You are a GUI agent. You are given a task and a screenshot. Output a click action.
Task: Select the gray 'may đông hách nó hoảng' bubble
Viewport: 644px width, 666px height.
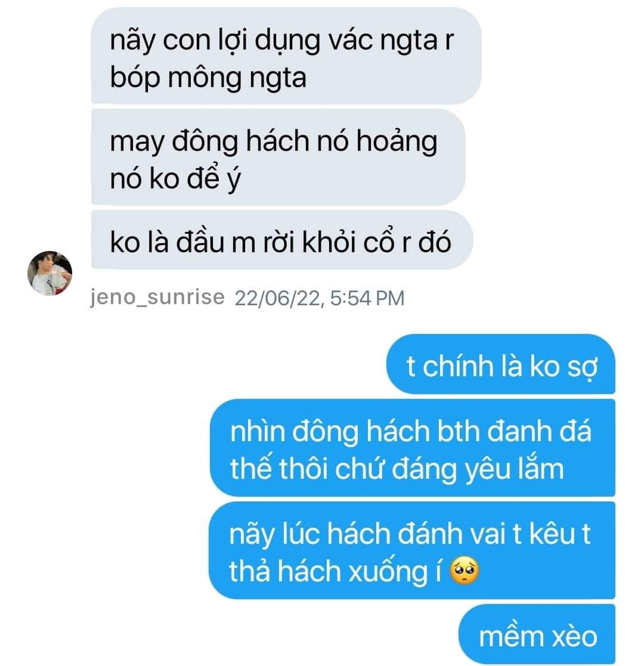click(278, 157)
